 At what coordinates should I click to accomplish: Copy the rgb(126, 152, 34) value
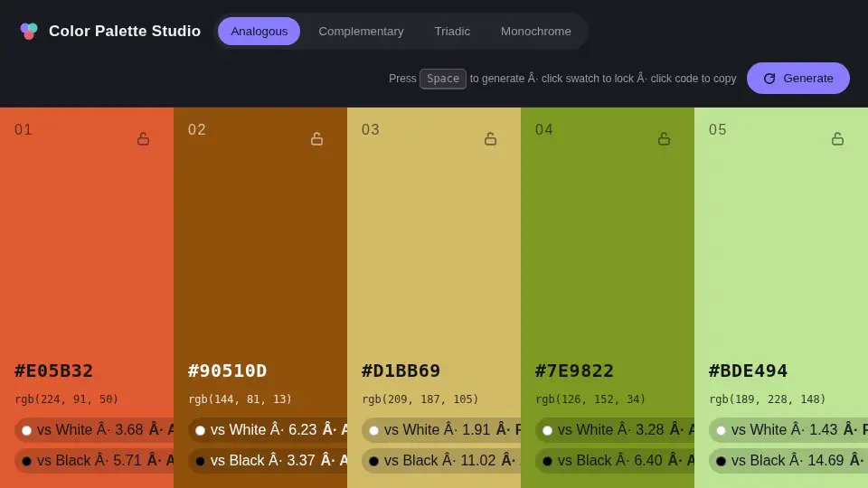click(590, 399)
